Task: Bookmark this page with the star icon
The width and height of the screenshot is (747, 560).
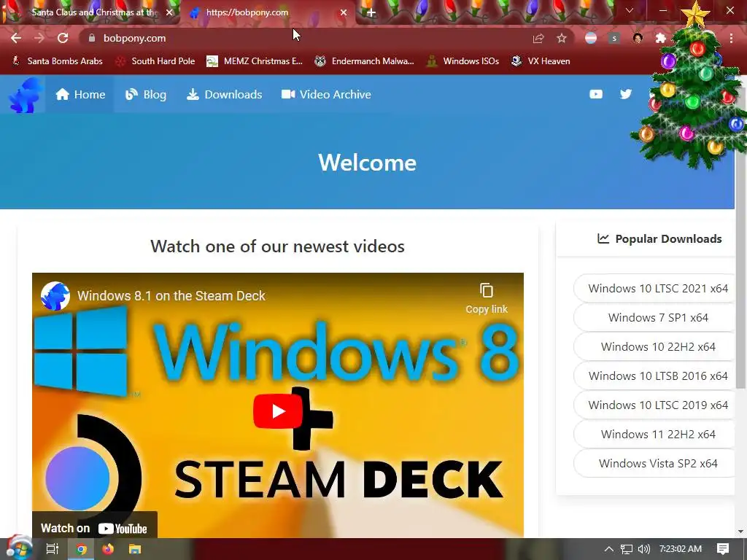Action: (562, 38)
